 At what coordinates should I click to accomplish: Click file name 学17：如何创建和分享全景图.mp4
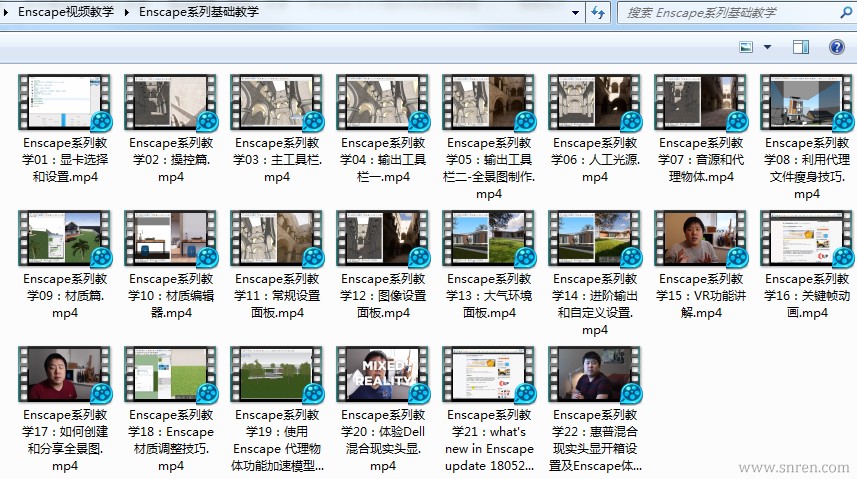pyautogui.click(x=65, y=440)
